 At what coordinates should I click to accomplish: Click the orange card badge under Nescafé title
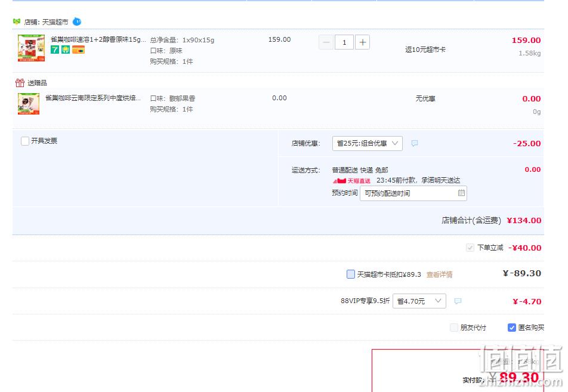pos(78,50)
